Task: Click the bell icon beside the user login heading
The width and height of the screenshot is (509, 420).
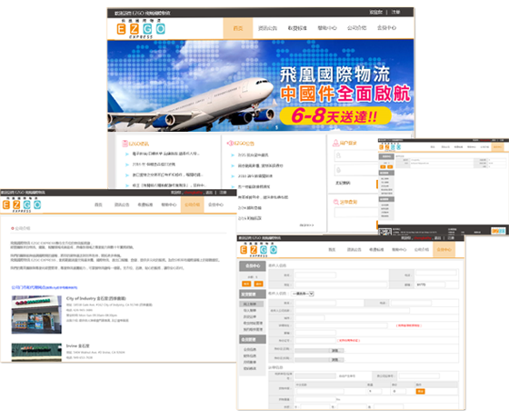Action: click(336, 143)
